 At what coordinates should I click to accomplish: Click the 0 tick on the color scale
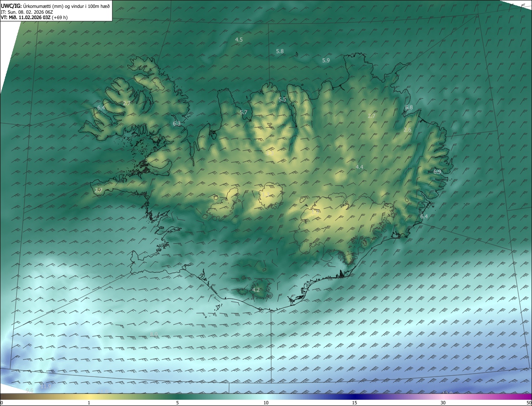click(x=2, y=403)
